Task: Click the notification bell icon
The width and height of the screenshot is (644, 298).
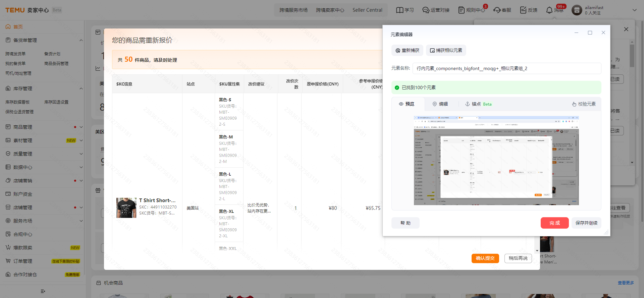Action: click(549, 10)
